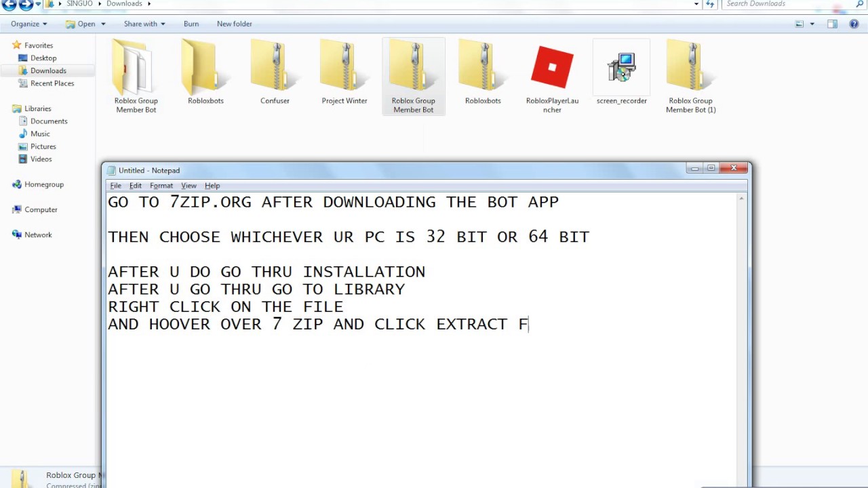The image size is (868, 488).
Task: Open Notepad File menu
Action: (116, 186)
